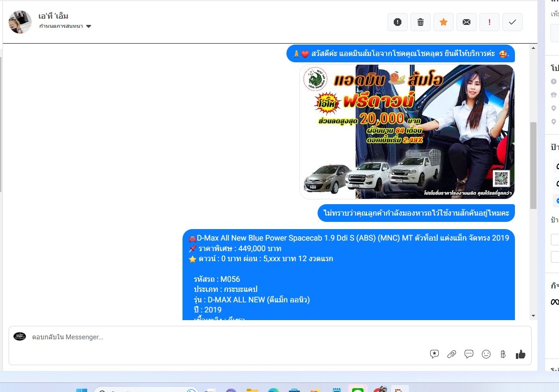This screenshot has width=559, height=392.
Task: Open saved replies star-bubble icon
Action: coord(434,354)
